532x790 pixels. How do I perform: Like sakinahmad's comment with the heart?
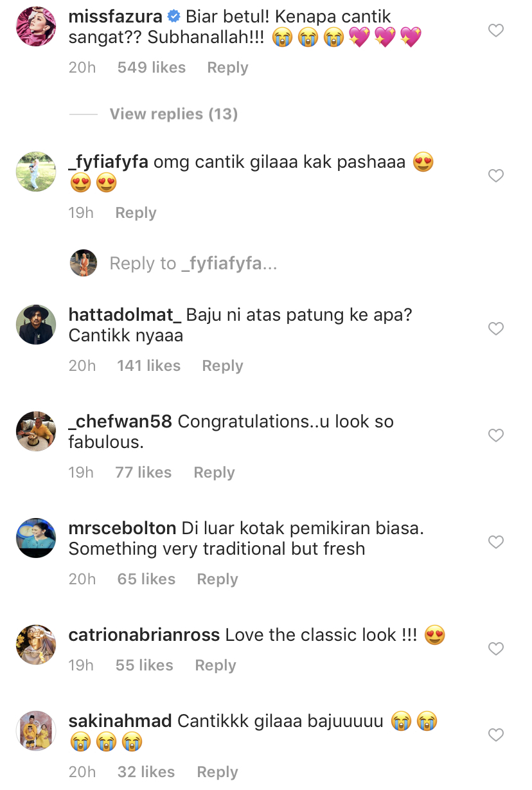tap(496, 735)
